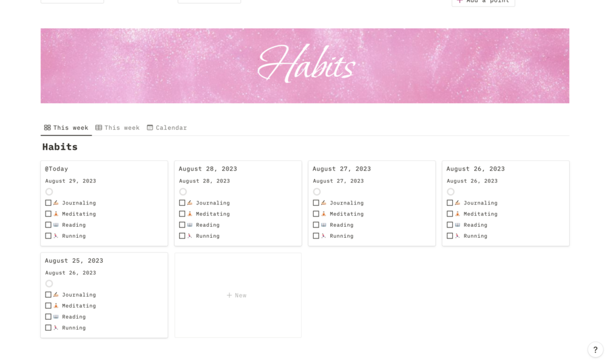The width and height of the screenshot is (610, 364).
Task: Click runner icon on August 25, 2023 card
Action: click(56, 328)
